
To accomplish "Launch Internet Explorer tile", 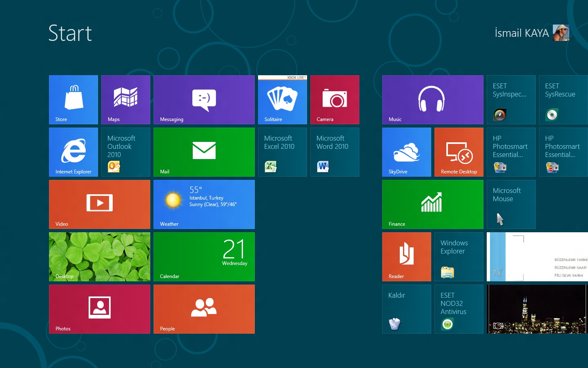I will pos(73,152).
